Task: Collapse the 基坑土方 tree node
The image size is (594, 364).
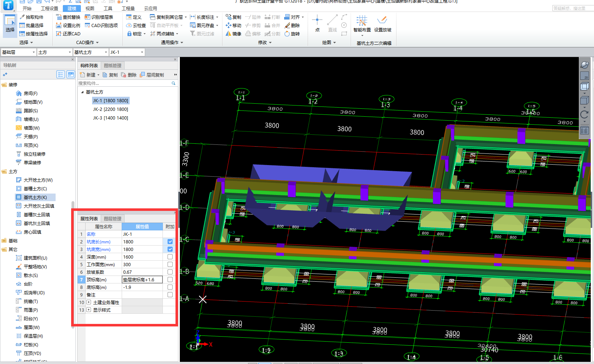Action: point(82,92)
